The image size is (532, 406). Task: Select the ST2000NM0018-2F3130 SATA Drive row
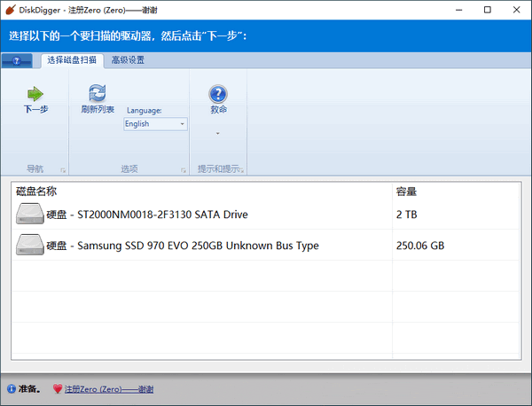click(x=266, y=214)
